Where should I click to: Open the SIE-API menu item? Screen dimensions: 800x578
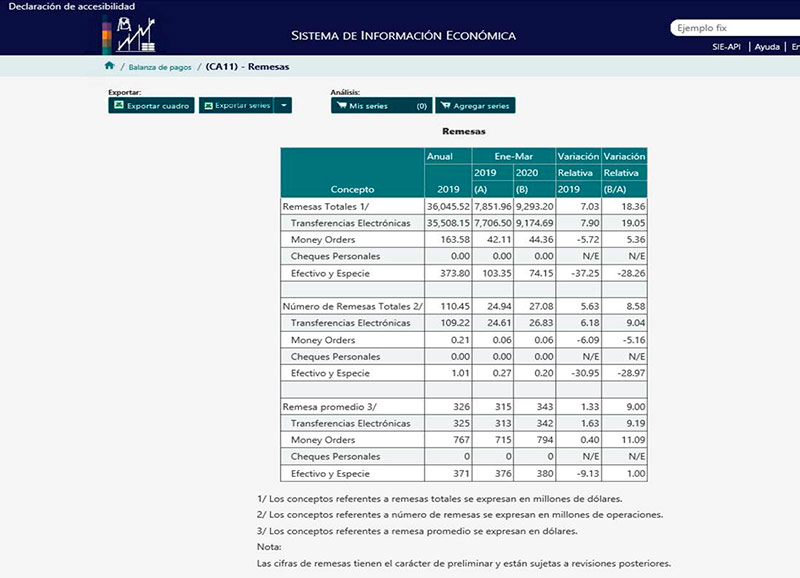(726, 47)
